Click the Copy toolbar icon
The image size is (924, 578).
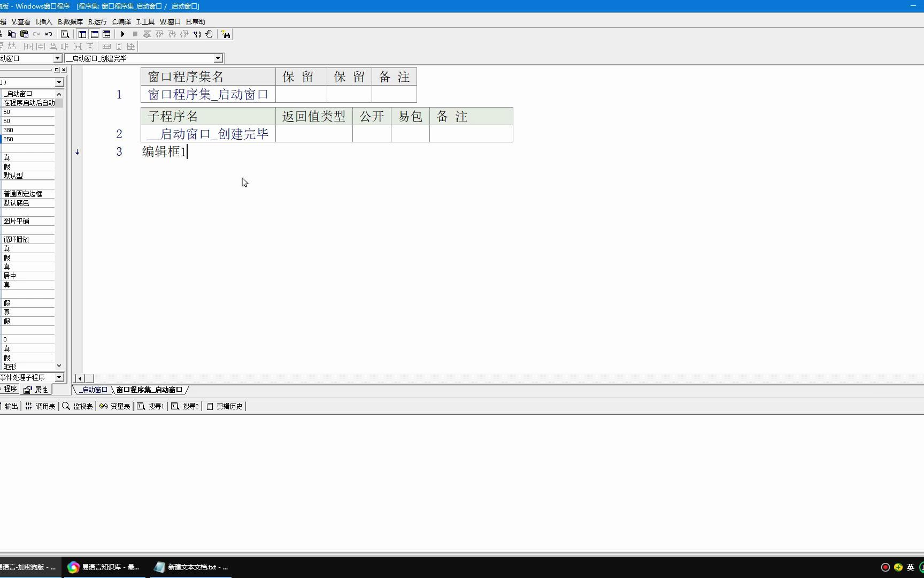[x=12, y=34]
